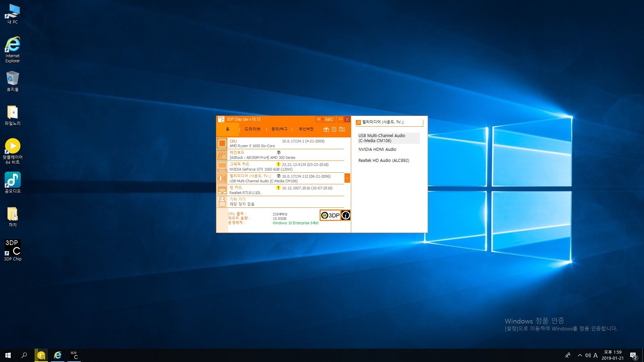Click NVIDIA GeForce GTX 1060 6GB text
This screenshot has height=362, width=644.
[261, 170]
